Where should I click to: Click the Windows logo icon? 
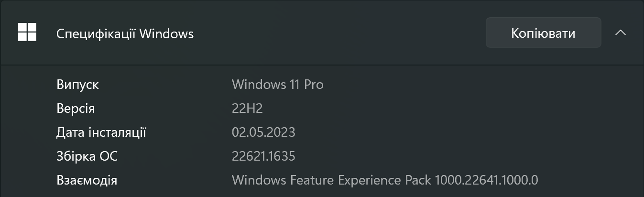(x=27, y=33)
